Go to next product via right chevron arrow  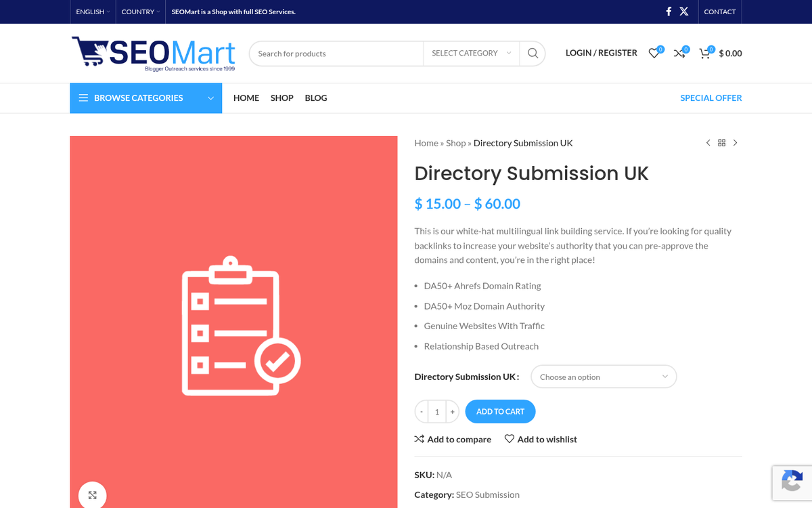(736, 143)
